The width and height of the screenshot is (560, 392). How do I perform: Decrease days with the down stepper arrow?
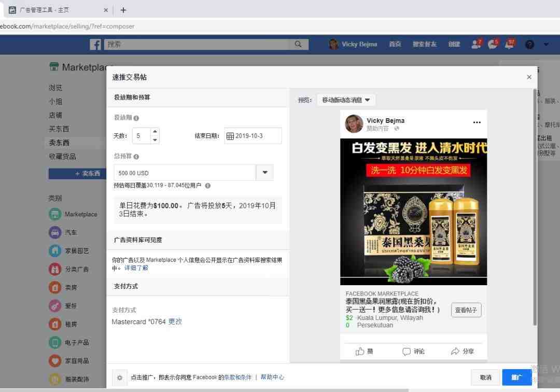point(155,140)
